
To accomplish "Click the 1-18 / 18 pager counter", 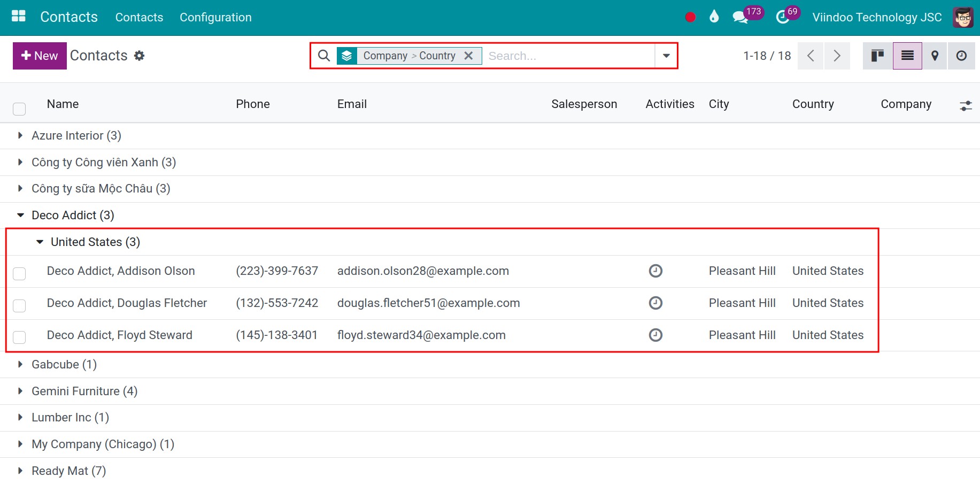I will [767, 56].
